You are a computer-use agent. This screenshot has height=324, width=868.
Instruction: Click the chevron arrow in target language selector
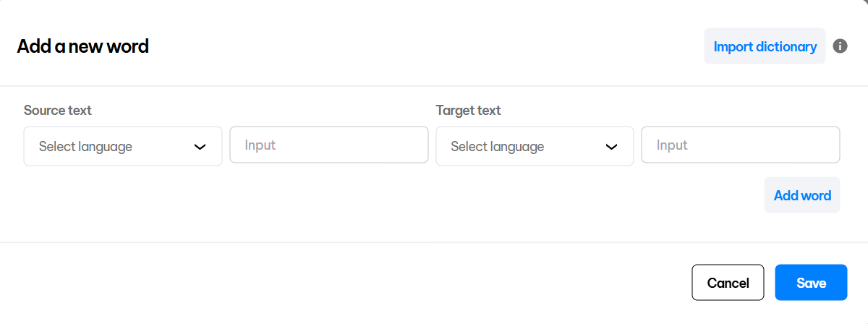[x=612, y=147]
